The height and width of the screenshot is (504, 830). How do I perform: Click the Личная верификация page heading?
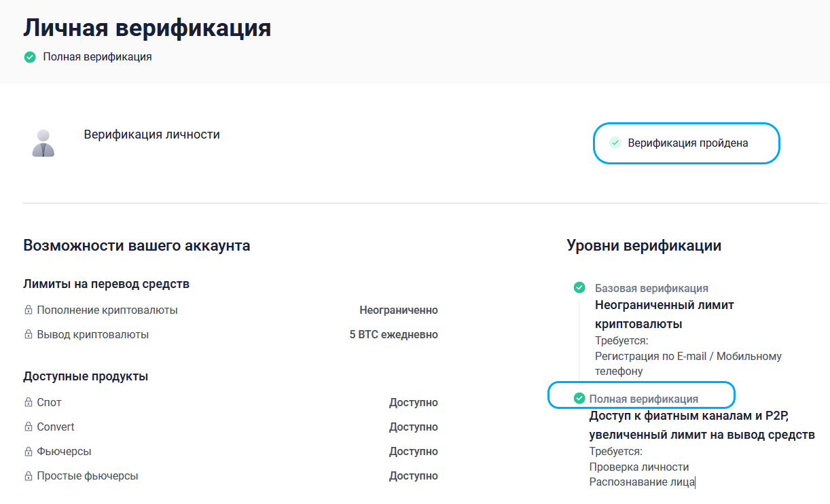pos(147,28)
